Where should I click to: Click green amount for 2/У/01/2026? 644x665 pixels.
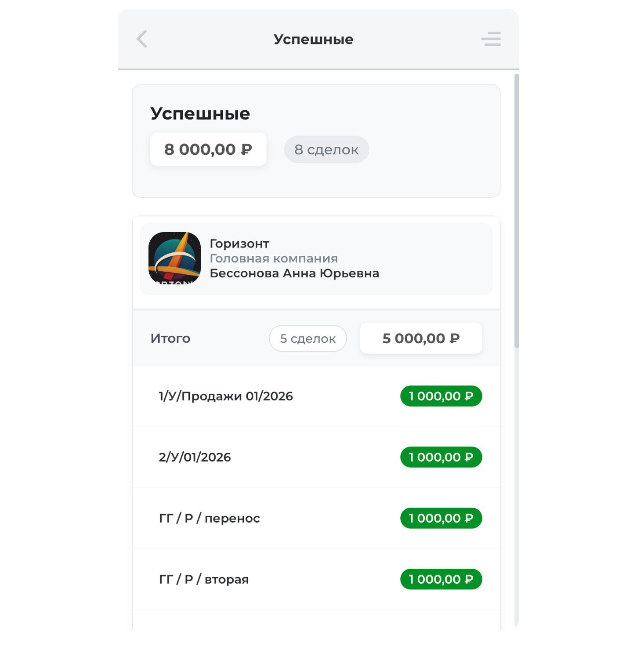[x=441, y=457]
